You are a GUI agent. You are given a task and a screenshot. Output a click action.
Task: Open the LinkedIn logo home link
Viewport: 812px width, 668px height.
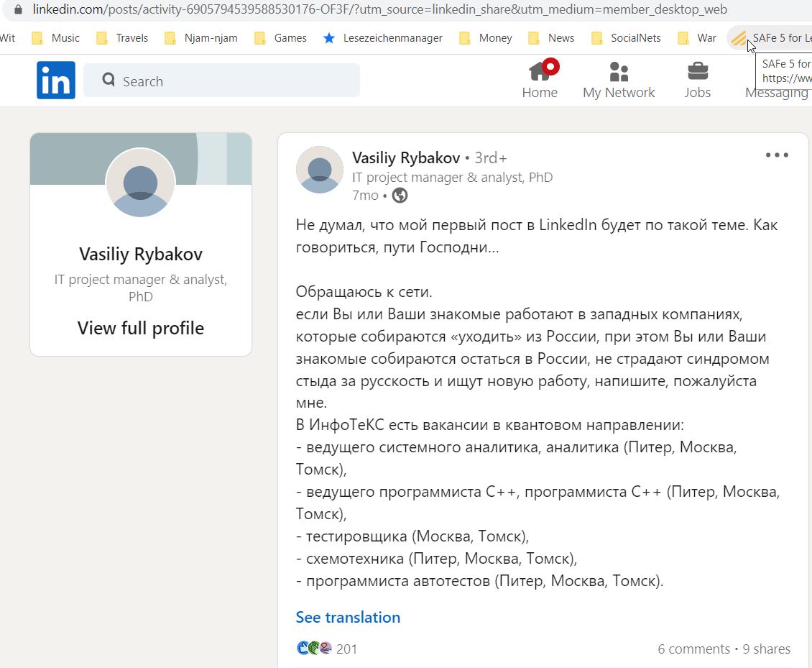pos(56,81)
